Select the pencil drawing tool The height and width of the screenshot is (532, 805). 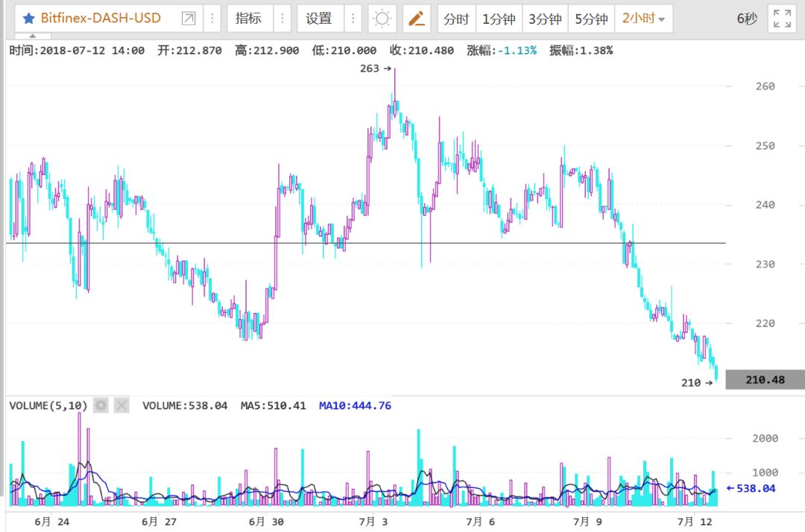tap(417, 19)
